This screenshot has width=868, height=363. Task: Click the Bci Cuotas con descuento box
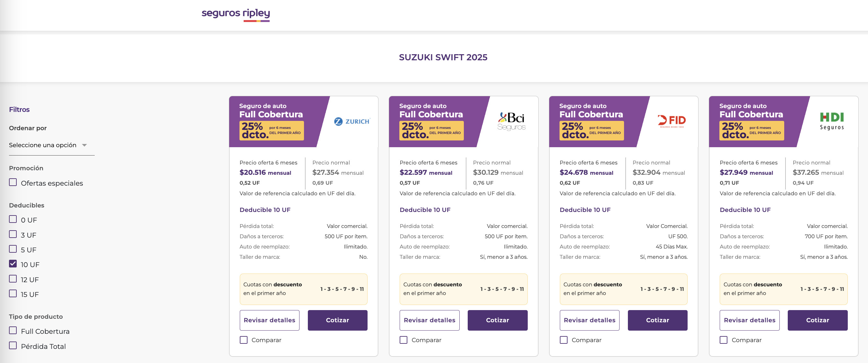[463, 289]
